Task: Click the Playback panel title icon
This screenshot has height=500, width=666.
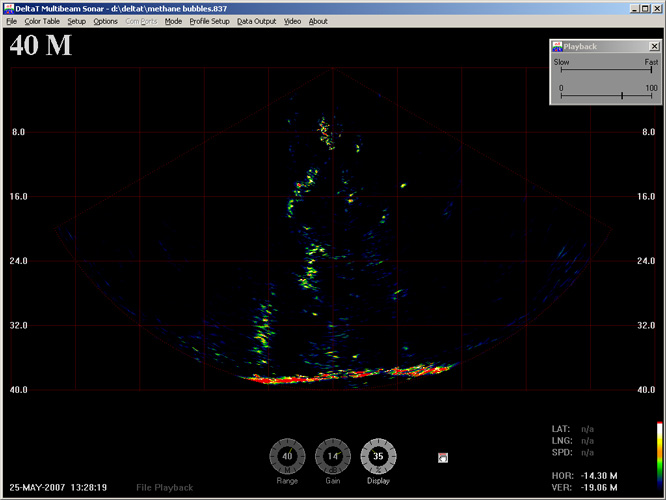Action: [558, 46]
